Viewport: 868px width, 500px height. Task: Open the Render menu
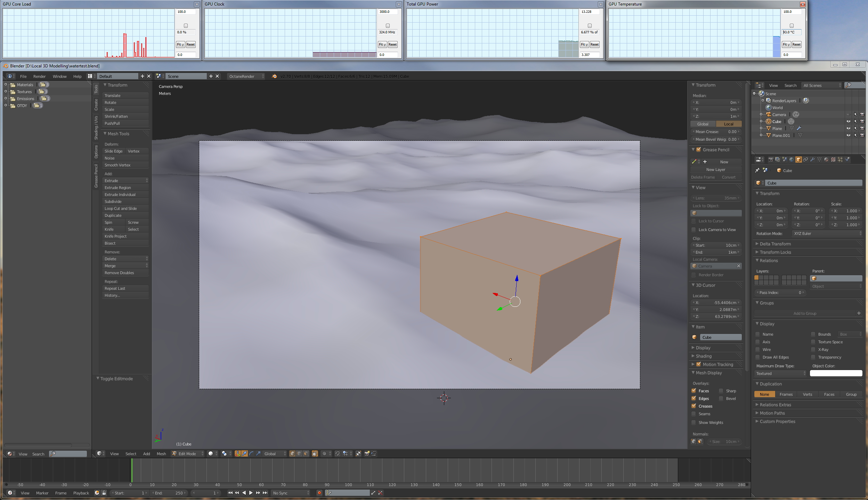point(39,76)
